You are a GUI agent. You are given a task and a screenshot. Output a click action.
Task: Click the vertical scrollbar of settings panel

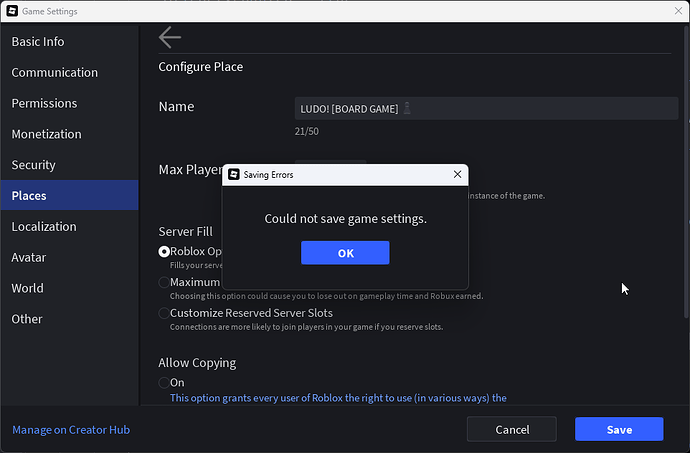(x=686, y=172)
